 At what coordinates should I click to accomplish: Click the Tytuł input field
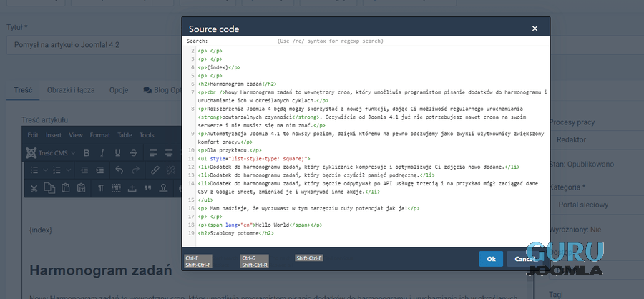coord(94,45)
